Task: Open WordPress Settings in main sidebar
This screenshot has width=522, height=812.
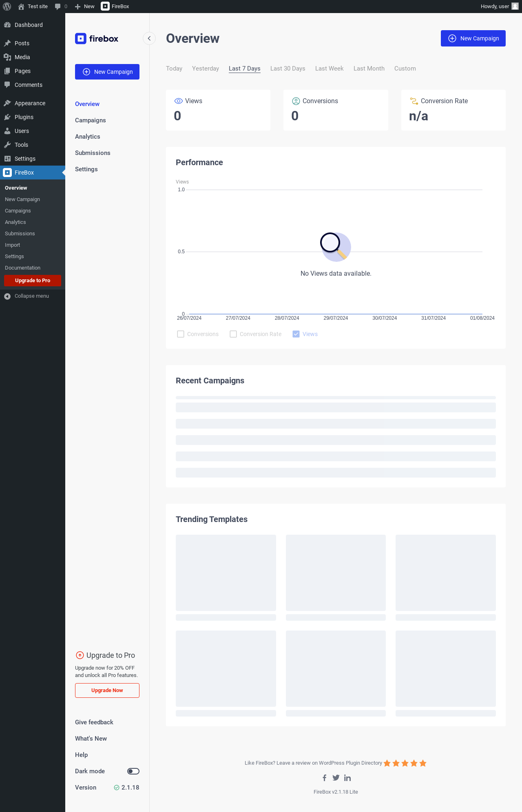Action: [x=33, y=159]
